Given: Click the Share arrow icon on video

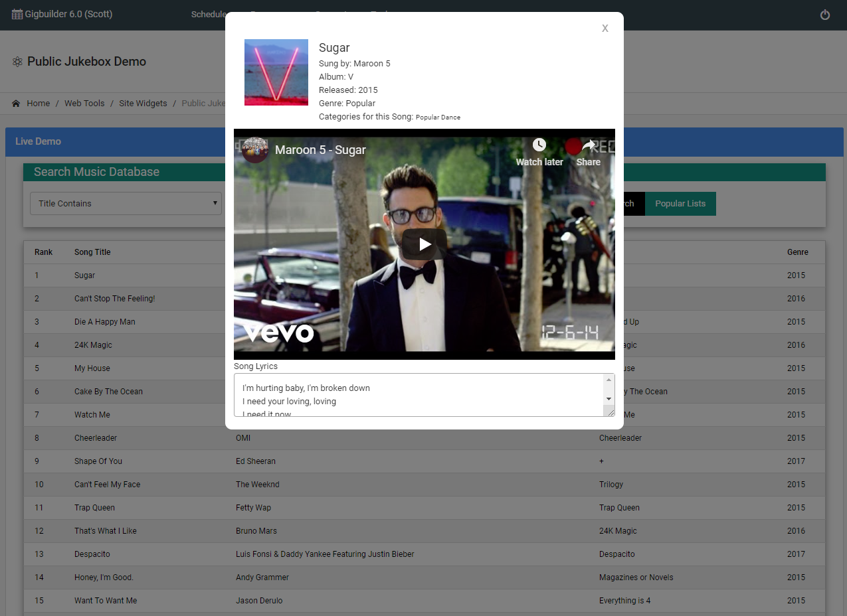Looking at the screenshot, I should [x=588, y=145].
